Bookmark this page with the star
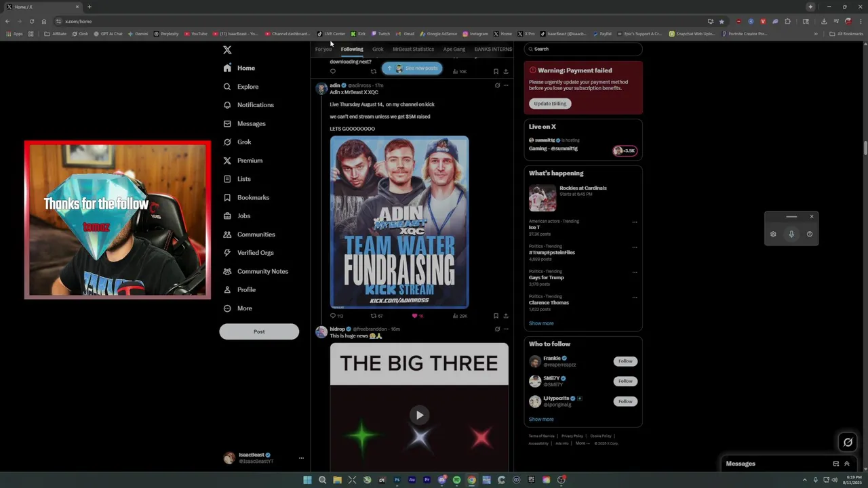868x488 pixels. click(722, 21)
